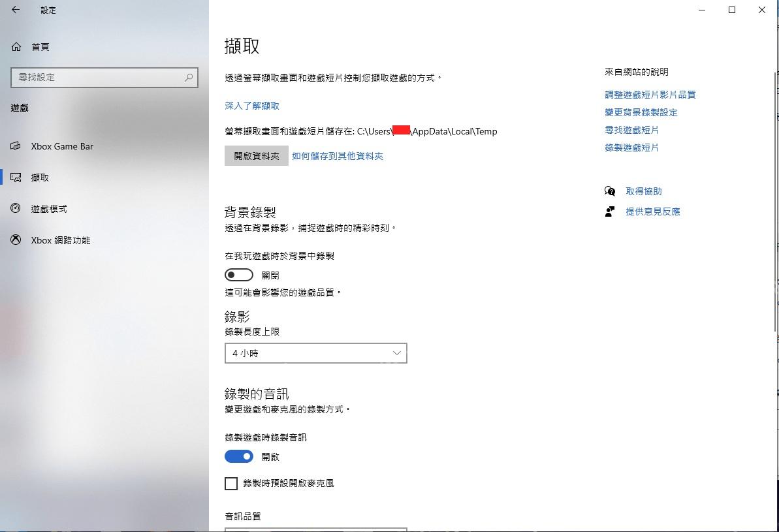779x532 pixels.
Task: Click the 取得協助 link
Action: pos(644,191)
